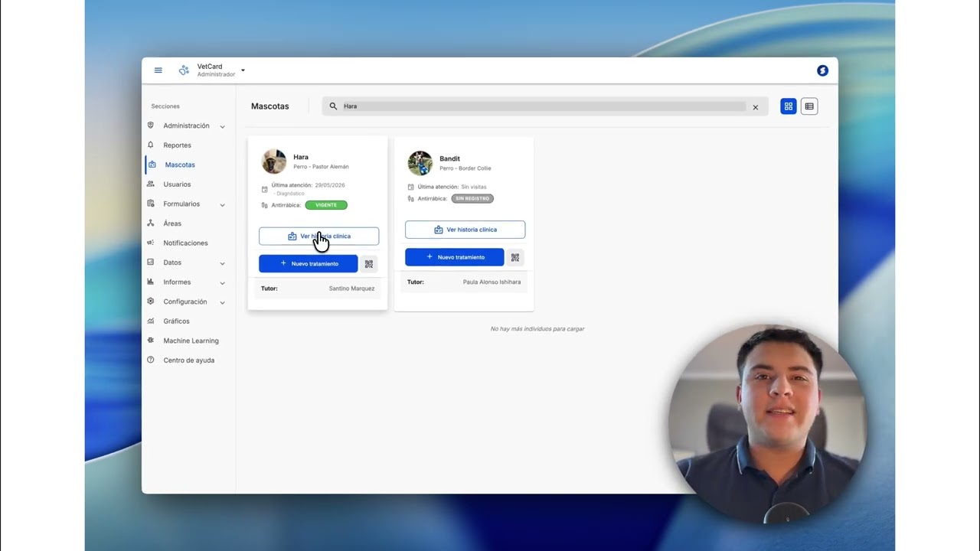Screen dimensions: 980x551
Task: Open Reportes in the sidebar
Action: coord(177,145)
